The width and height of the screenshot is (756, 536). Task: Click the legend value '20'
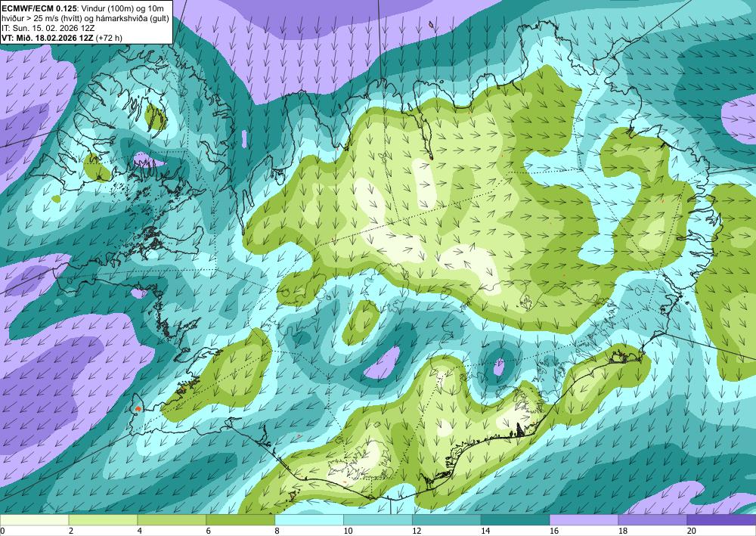pyautogui.click(x=692, y=531)
